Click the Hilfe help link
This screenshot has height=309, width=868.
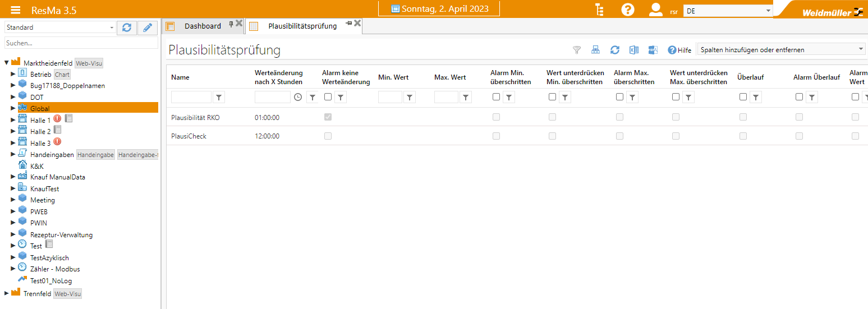click(x=679, y=50)
